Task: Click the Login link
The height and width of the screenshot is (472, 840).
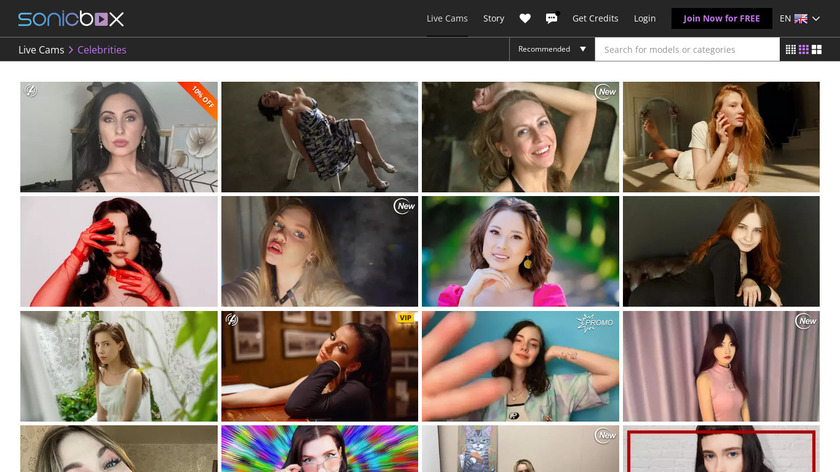Action: [x=645, y=18]
